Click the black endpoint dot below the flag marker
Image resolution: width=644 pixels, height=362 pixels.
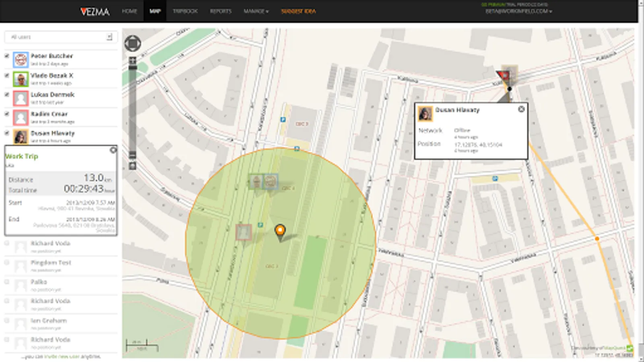(510, 89)
